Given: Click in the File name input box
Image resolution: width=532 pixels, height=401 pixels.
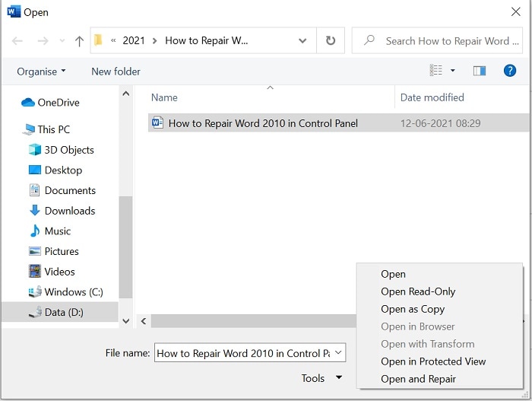Looking at the screenshot, I should point(244,353).
